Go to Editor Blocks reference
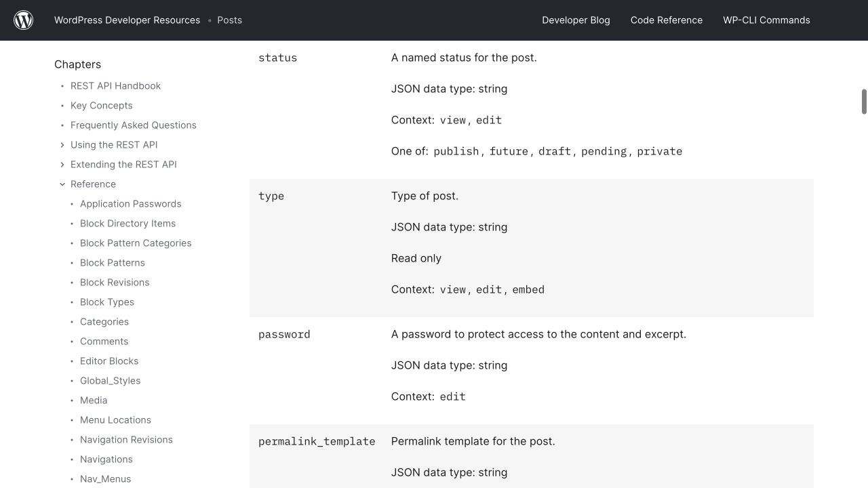 (x=109, y=361)
